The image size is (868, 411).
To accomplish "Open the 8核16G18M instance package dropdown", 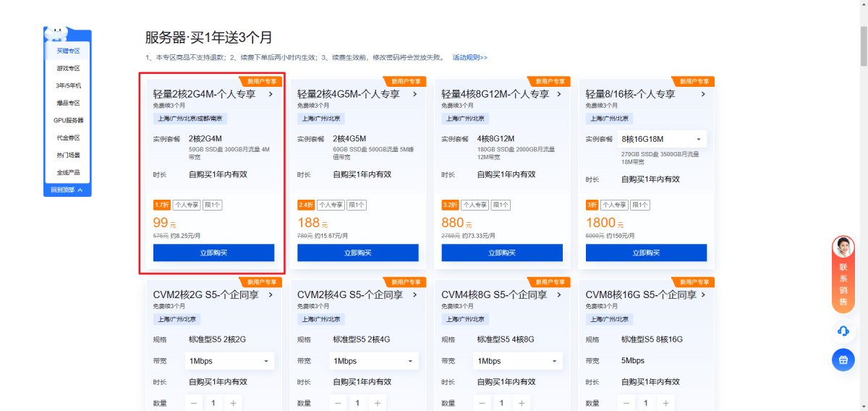I will (663, 139).
